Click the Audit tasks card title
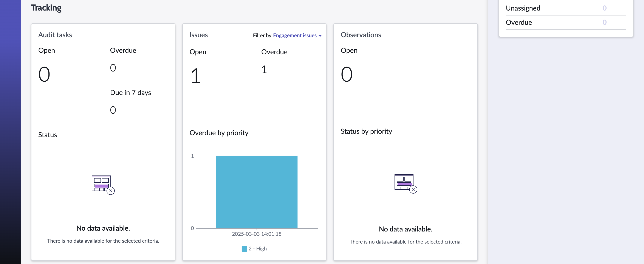Screen dimensions: 644x264 pos(55,35)
